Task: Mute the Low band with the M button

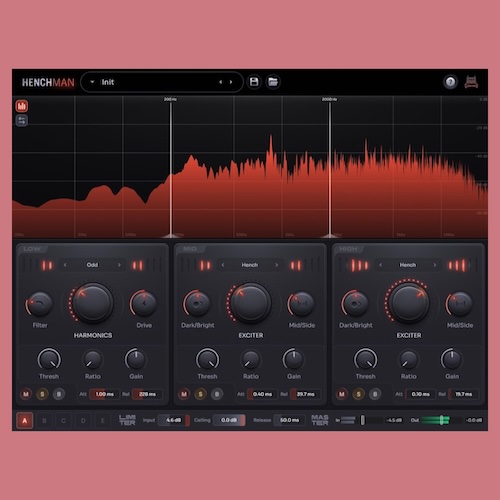Action: 26,394
